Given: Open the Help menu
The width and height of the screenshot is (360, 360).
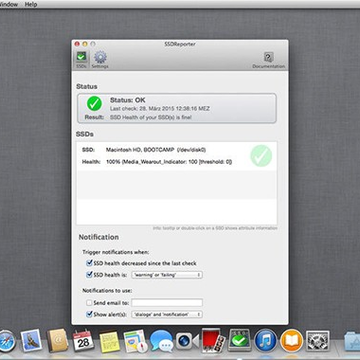Looking at the screenshot, I should (x=31, y=4).
